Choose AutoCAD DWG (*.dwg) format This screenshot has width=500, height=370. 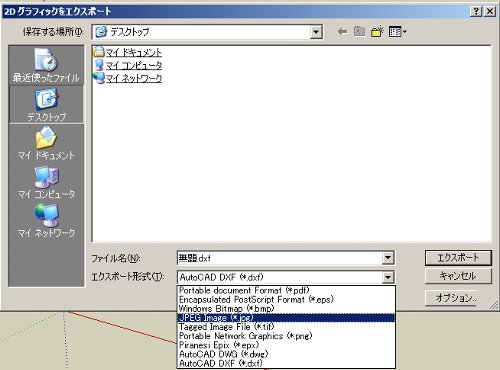point(286,354)
